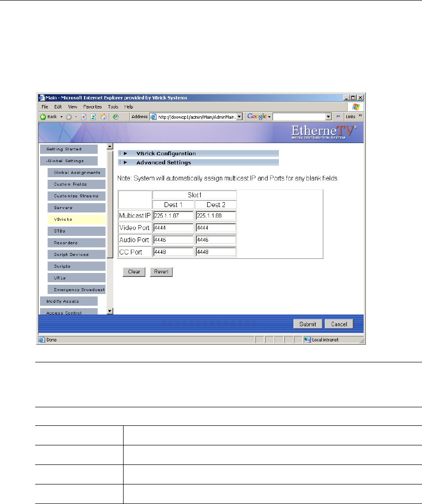This screenshot has width=422, height=504.
Task: Click the Windows flag logo in the toolbar
Action: click(x=356, y=107)
